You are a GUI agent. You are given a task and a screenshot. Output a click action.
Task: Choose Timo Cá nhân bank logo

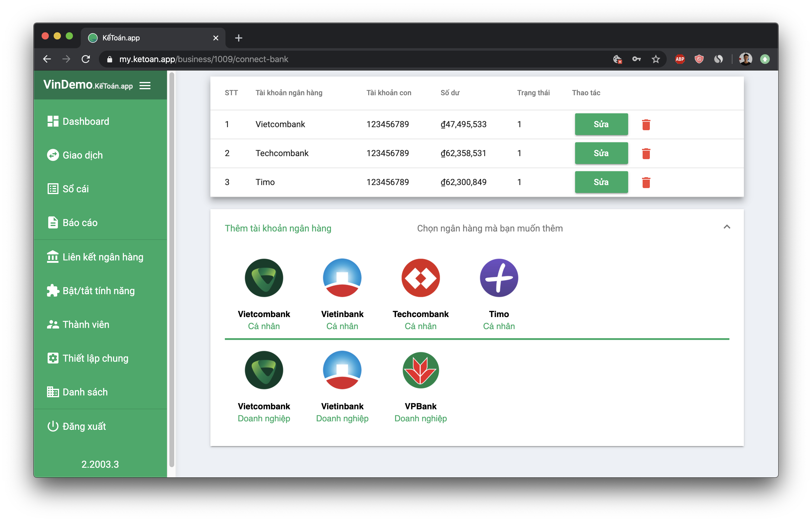[499, 278]
